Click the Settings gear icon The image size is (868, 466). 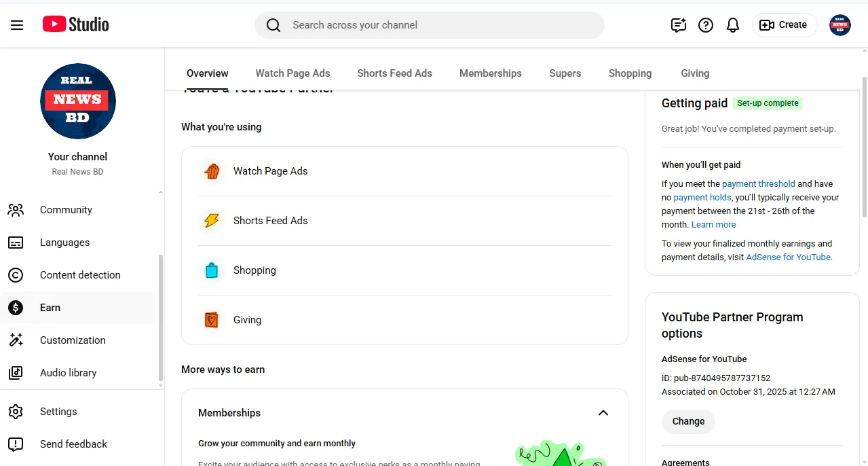click(x=16, y=412)
